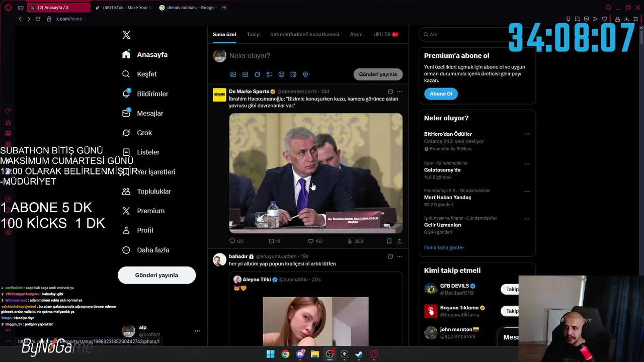This screenshot has height=362, width=644.
Task: Like De Marke Sports post
Action: [315, 241]
